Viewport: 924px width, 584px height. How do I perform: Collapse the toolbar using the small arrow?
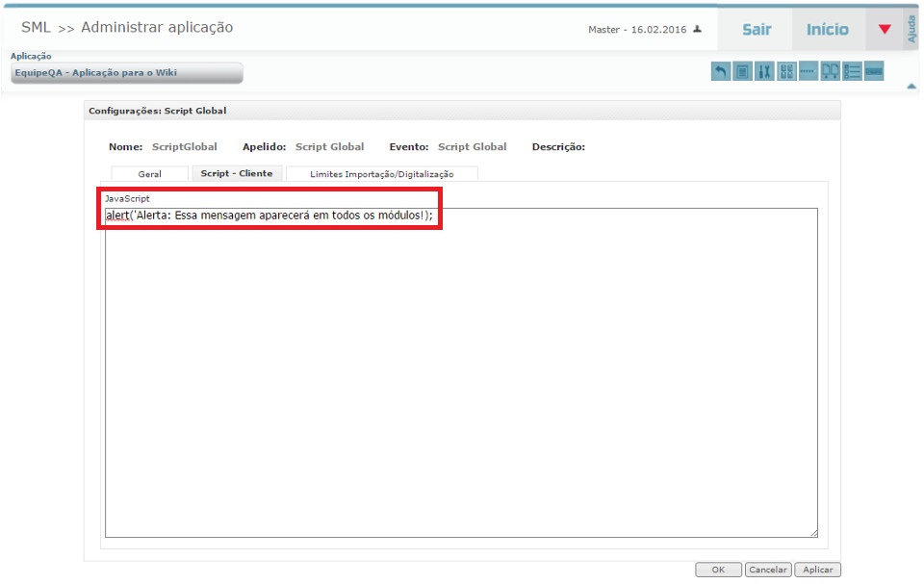tap(910, 87)
